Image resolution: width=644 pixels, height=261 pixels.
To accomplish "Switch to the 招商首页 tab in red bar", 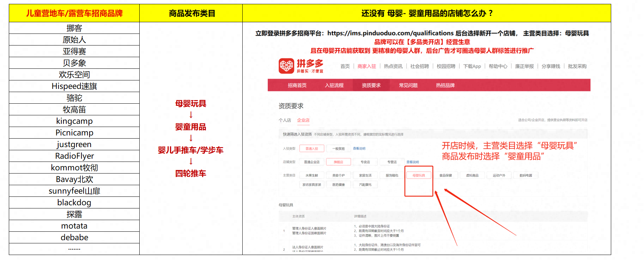I will click(297, 85).
